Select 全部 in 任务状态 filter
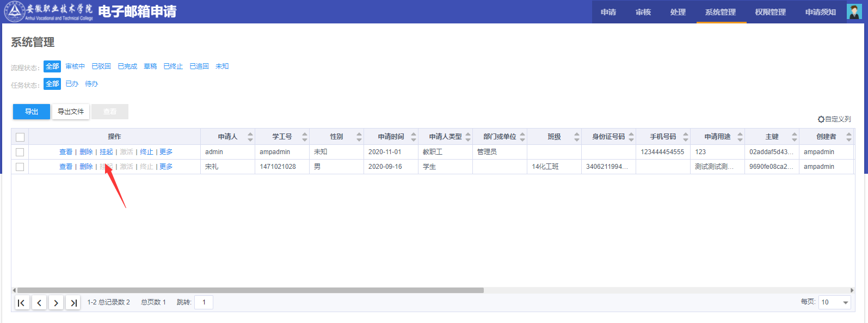Screen dimensions: 868x323 (52, 84)
